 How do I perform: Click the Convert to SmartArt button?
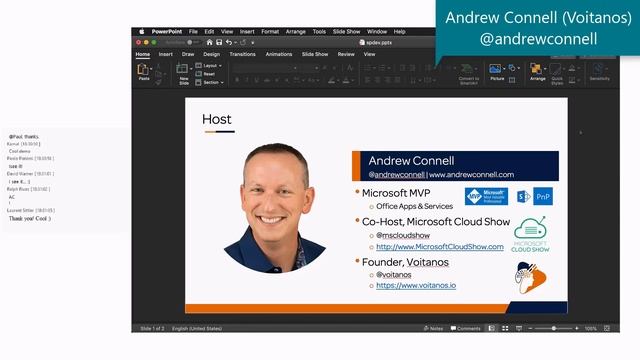(x=468, y=74)
